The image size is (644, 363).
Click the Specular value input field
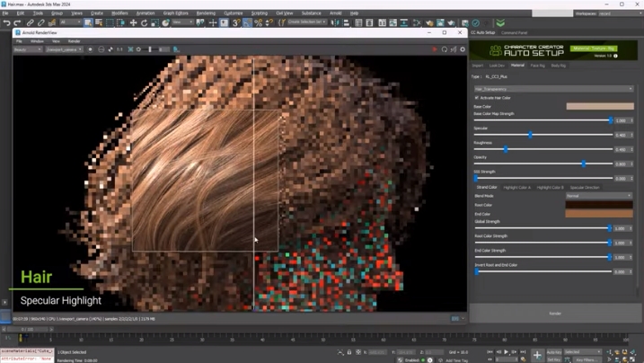[622, 135]
